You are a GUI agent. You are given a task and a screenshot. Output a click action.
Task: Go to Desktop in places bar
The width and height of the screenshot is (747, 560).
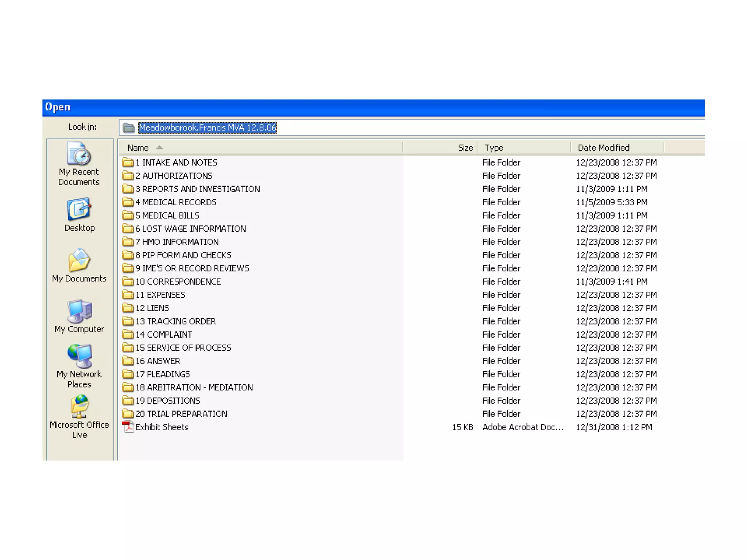79,209
